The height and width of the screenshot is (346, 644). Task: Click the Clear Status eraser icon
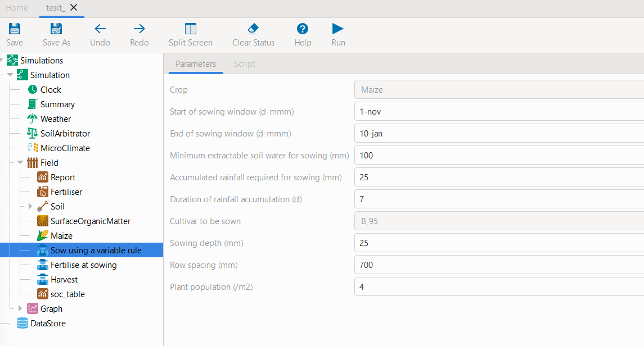coord(253,29)
